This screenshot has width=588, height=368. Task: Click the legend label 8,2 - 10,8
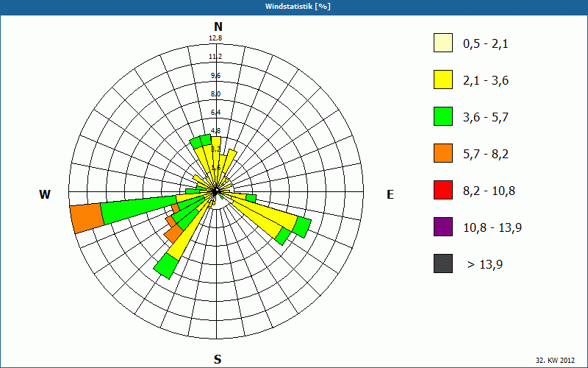(489, 191)
